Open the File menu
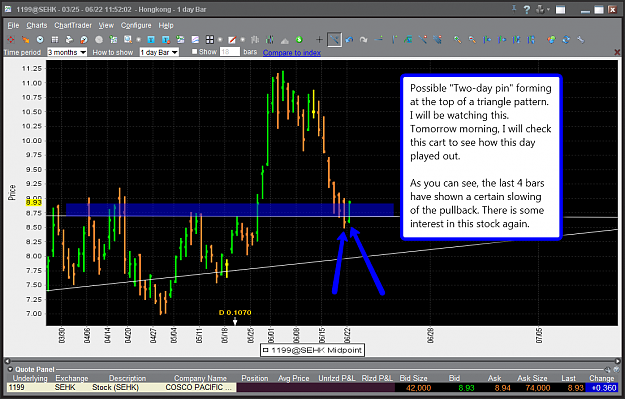Viewport: 625px width, 399px height. 13,26
